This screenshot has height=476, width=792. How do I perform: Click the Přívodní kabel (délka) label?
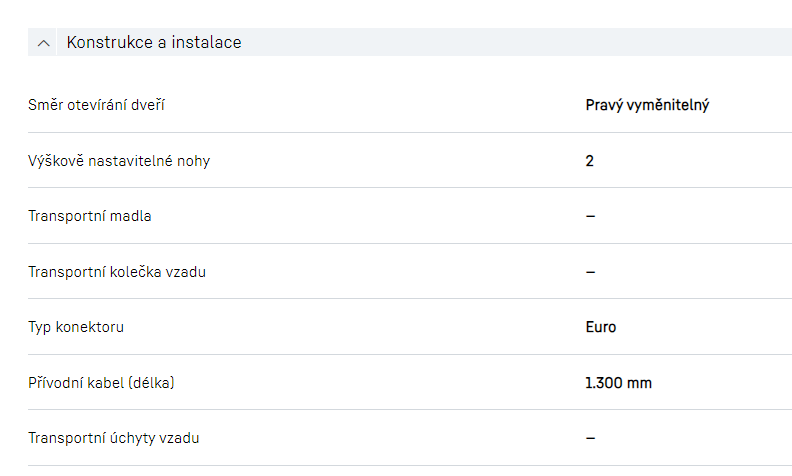coord(107,382)
